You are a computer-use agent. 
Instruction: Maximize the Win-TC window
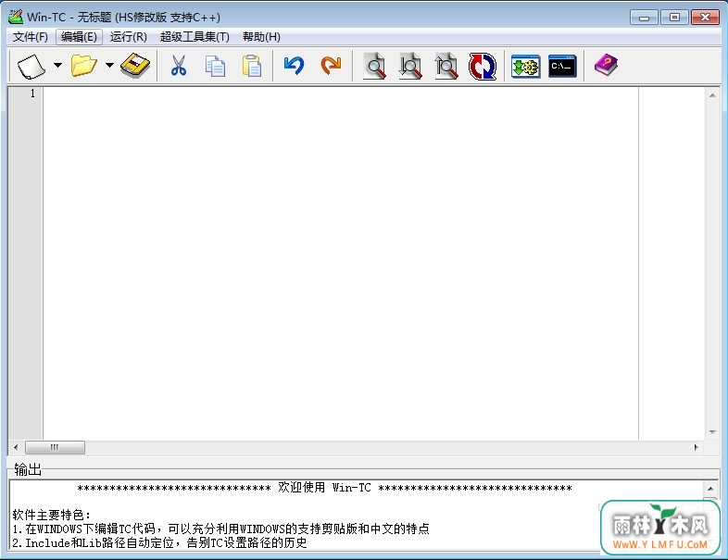tap(674, 18)
